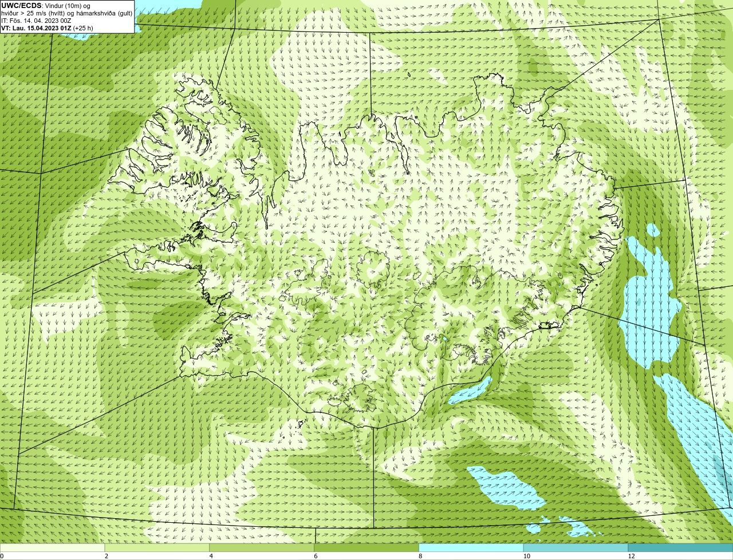Click the medium green 4–6 legend swatch
The image size is (733, 560).
click(262, 547)
